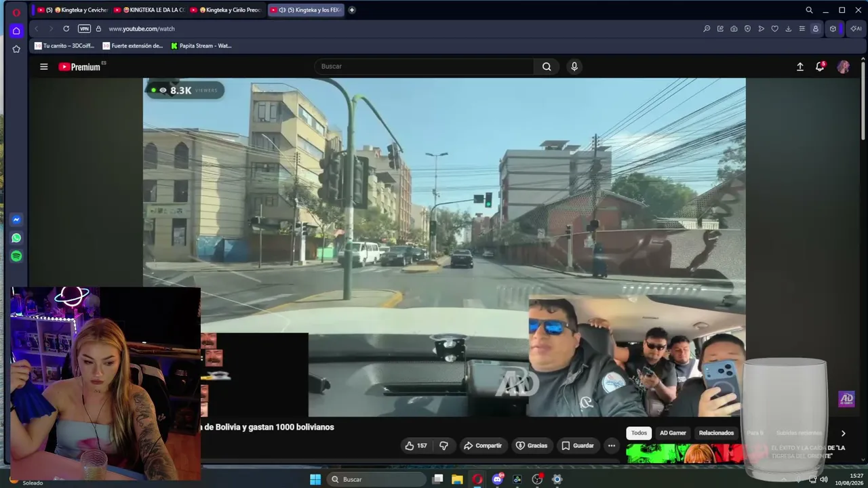Open the ad blocker shield icon

[747, 28]
